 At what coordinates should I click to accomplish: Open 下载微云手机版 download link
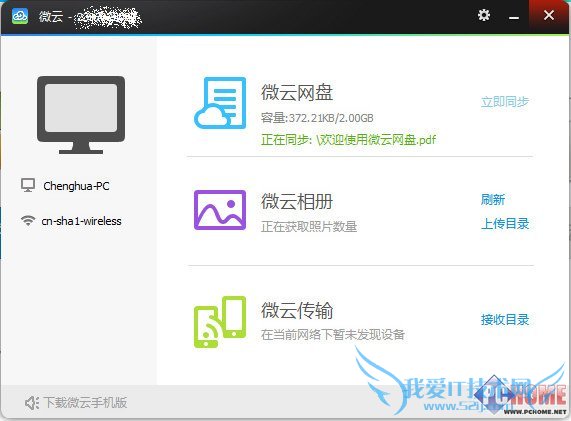point(85,403)
